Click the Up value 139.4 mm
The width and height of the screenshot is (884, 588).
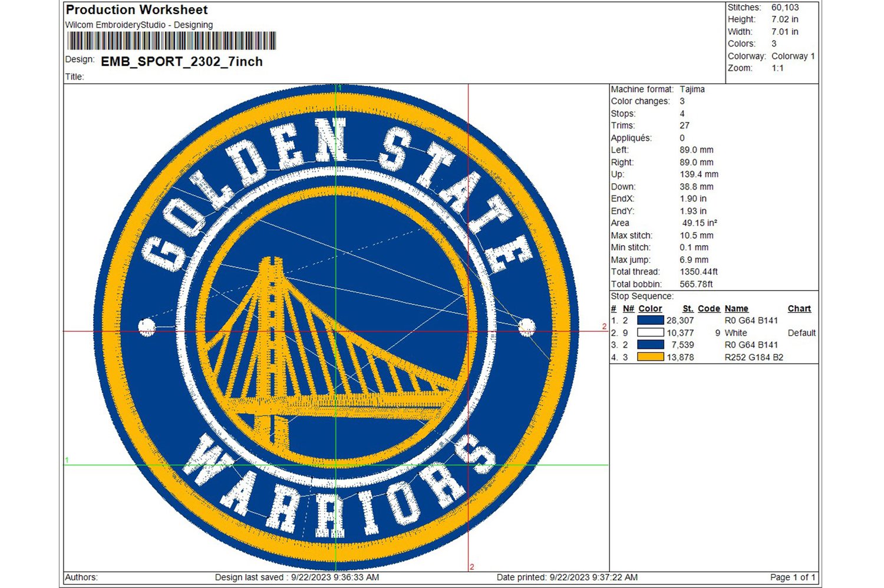click(x=699, y=174)
